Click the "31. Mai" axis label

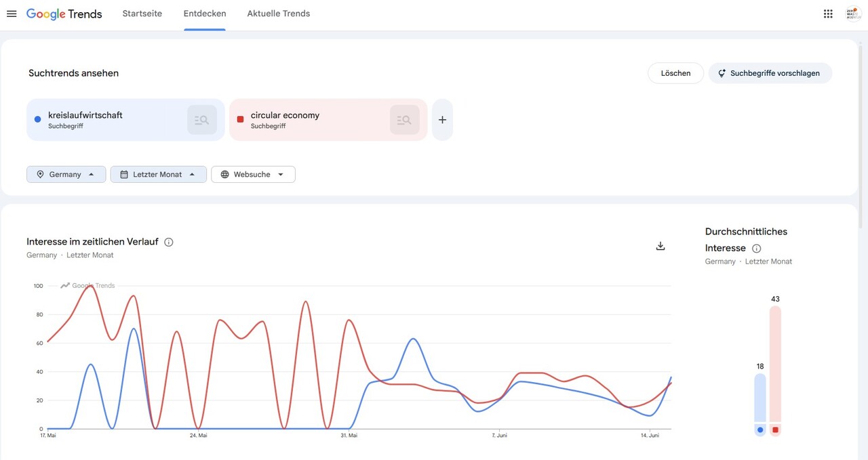point(349,436)
